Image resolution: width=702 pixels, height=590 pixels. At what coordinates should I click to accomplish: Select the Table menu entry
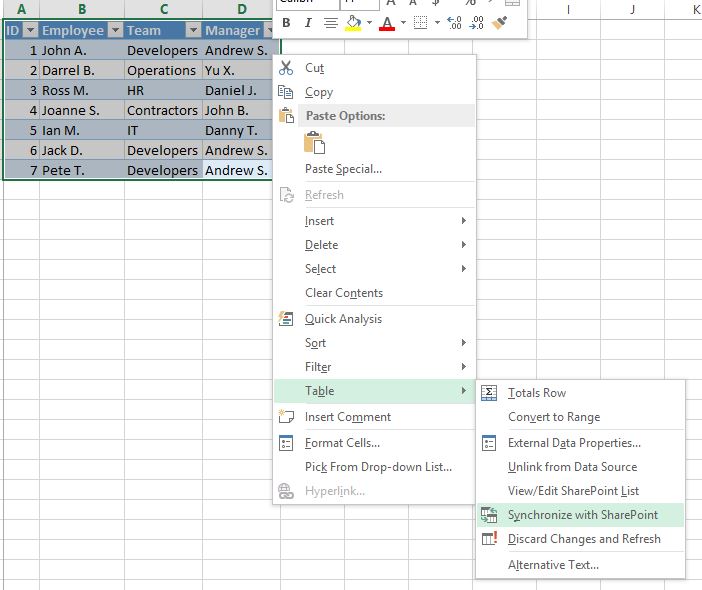coord(374,391)
